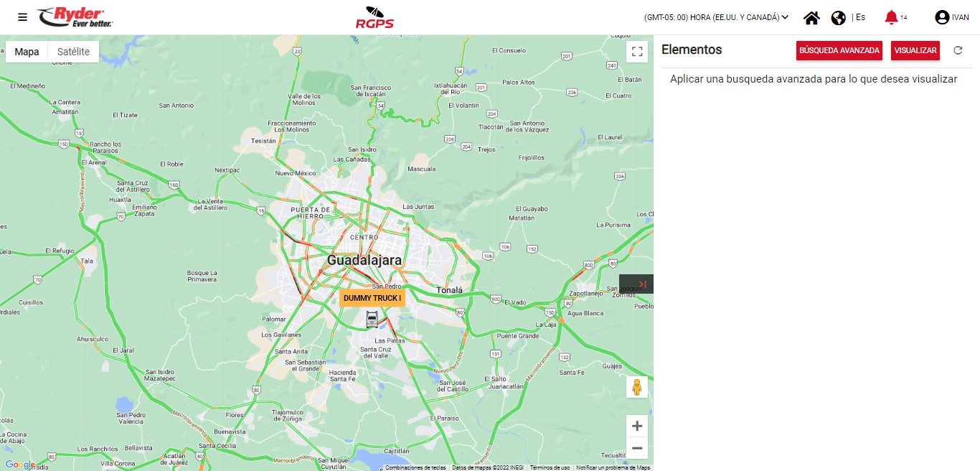Switch to Satélite map view

pyautogui.click(x=73, y=52)
